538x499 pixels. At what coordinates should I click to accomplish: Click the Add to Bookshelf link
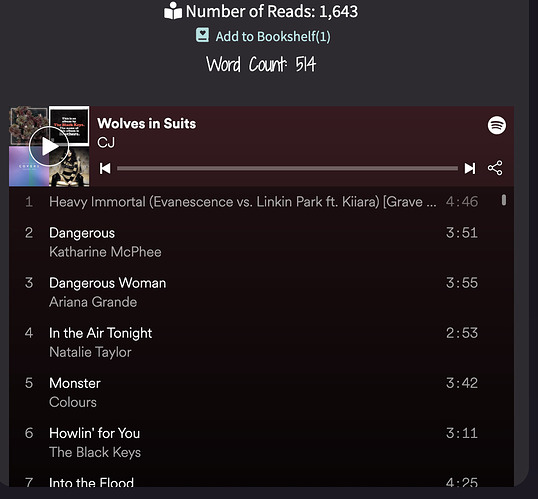click(273, 36)
